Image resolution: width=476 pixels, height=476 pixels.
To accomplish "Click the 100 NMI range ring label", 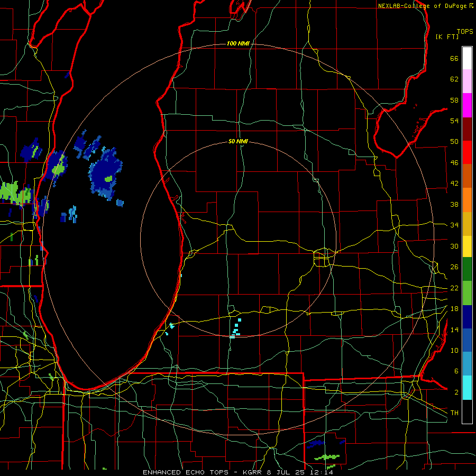I will point(239,43).
